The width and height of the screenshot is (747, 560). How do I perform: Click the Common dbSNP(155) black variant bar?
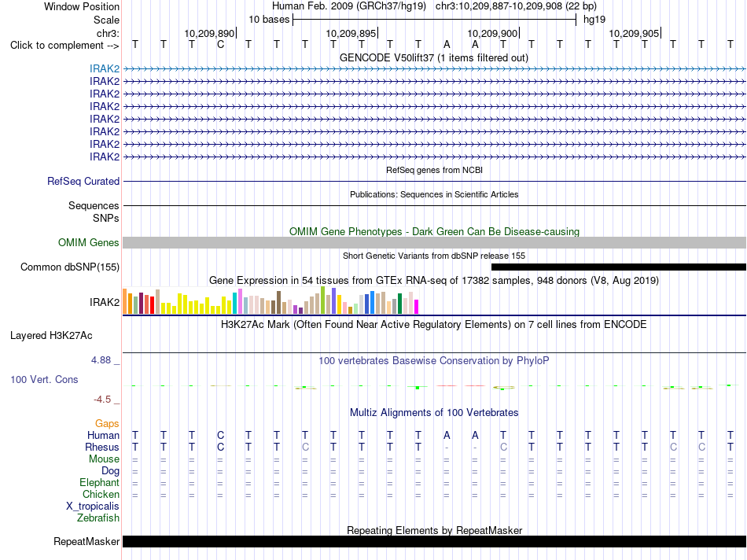point(618,267)
